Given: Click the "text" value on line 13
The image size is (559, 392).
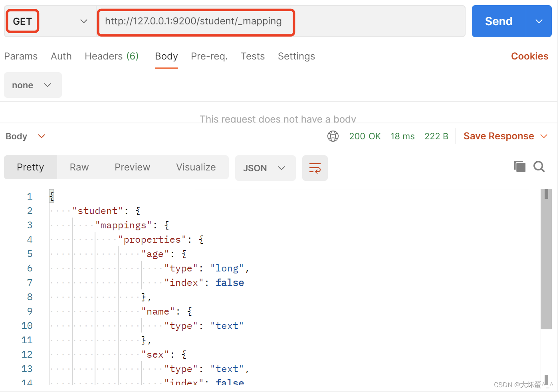Looking at the screenshot, I should point(227,369).
